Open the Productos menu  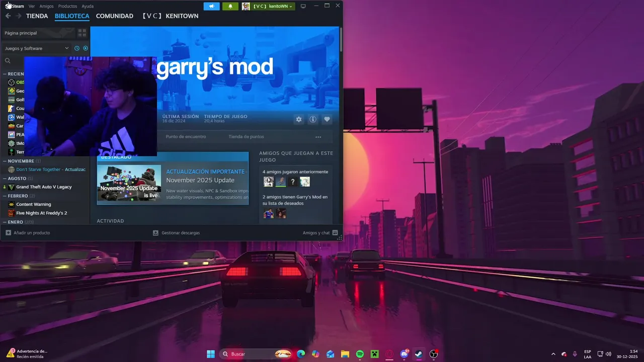(67, 6)
